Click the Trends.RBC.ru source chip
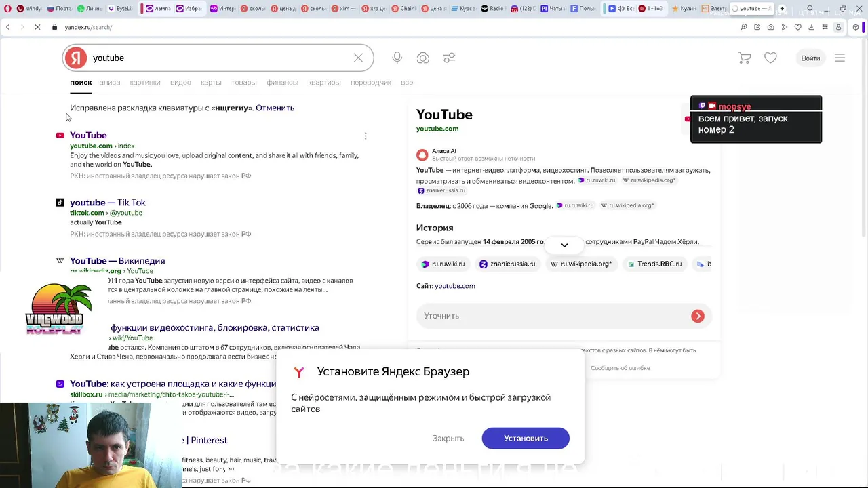Screen dimensions: 868x488 point(654,264)
